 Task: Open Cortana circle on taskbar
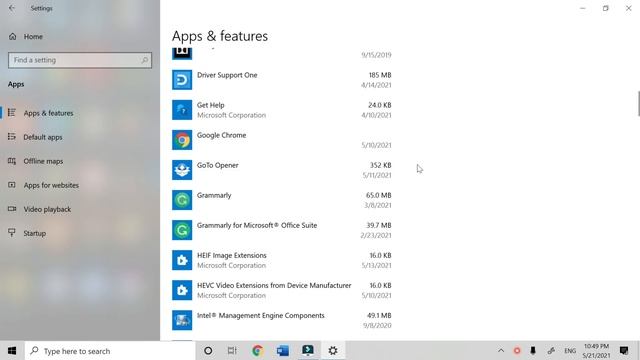click(x=208, y=351)
